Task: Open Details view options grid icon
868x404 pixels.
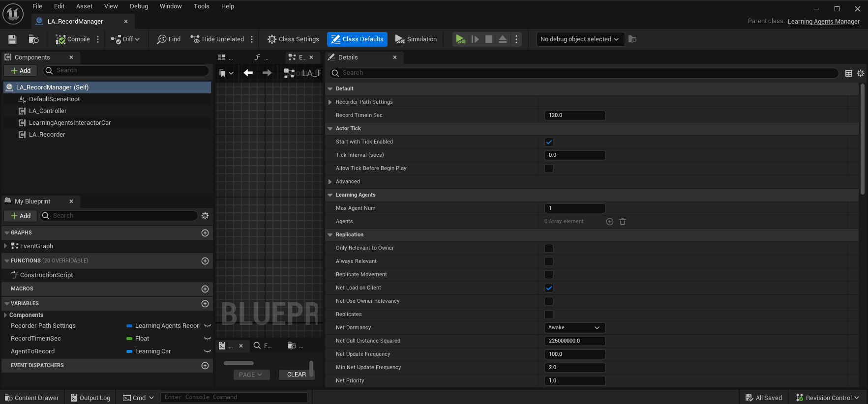Action: click(x=849, y=73)
